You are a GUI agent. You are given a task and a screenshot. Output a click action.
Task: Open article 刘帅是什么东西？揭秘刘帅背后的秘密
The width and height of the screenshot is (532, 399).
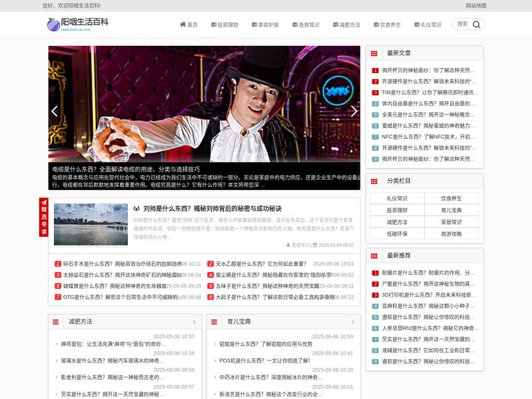pyautogui.click(x=212, y=208)
